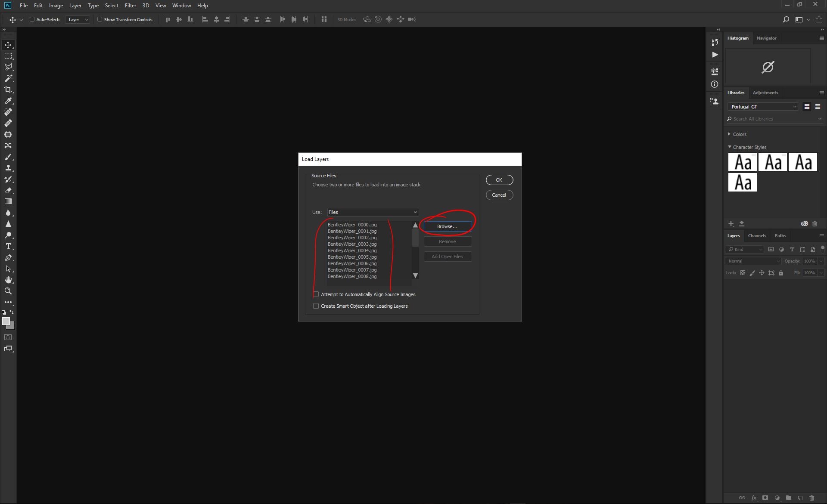Image resolution: width=827 pixels, height=504 pixels.
Task: Select the Crop tool
Action: 8,90
